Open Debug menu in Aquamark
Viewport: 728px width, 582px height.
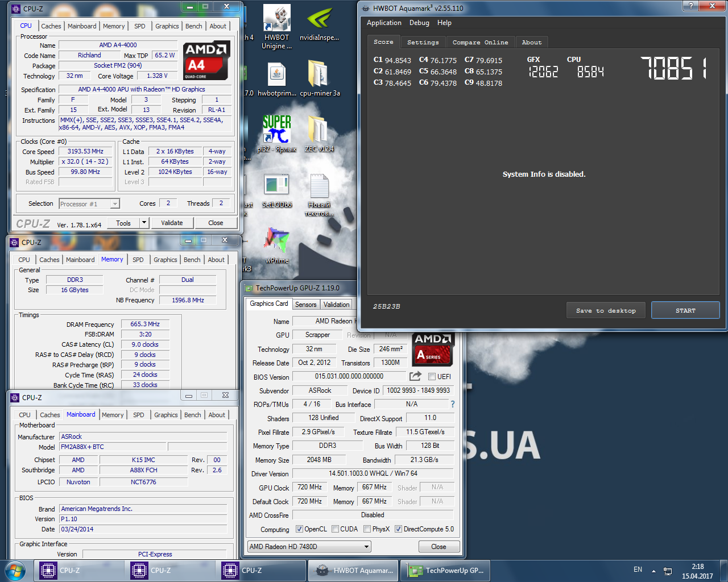tap(419, 23)
